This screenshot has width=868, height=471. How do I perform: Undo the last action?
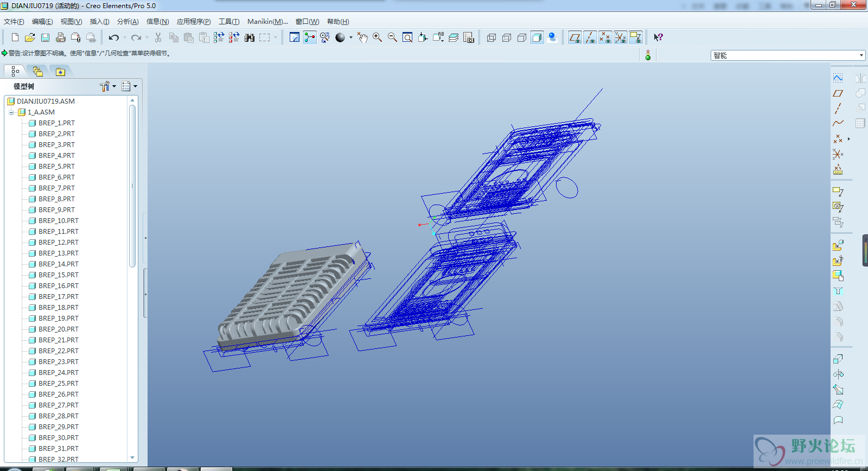pos(113,37)
